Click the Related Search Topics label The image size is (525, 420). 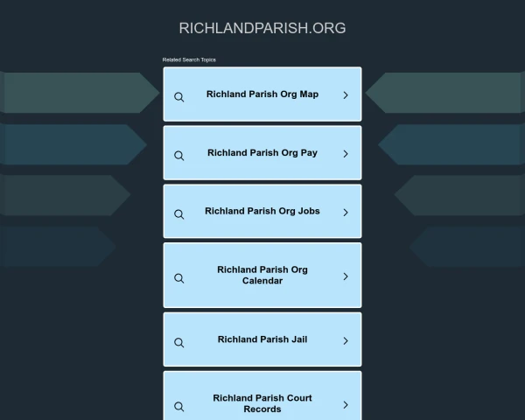tap(189, 59)
